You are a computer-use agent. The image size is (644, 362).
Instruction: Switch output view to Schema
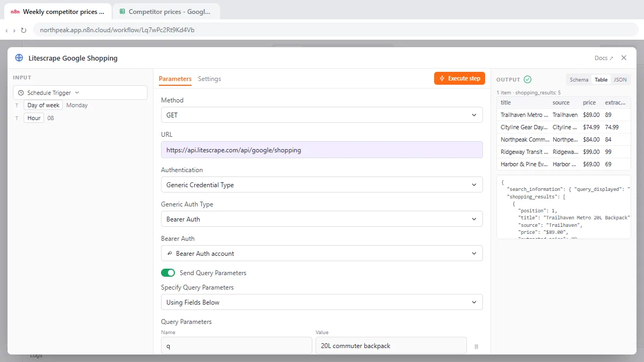tap(579, 79)
